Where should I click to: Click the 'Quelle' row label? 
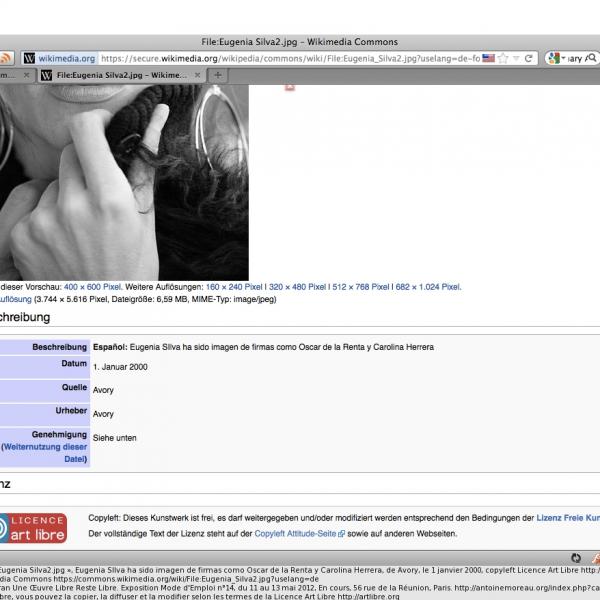point(74,387)
